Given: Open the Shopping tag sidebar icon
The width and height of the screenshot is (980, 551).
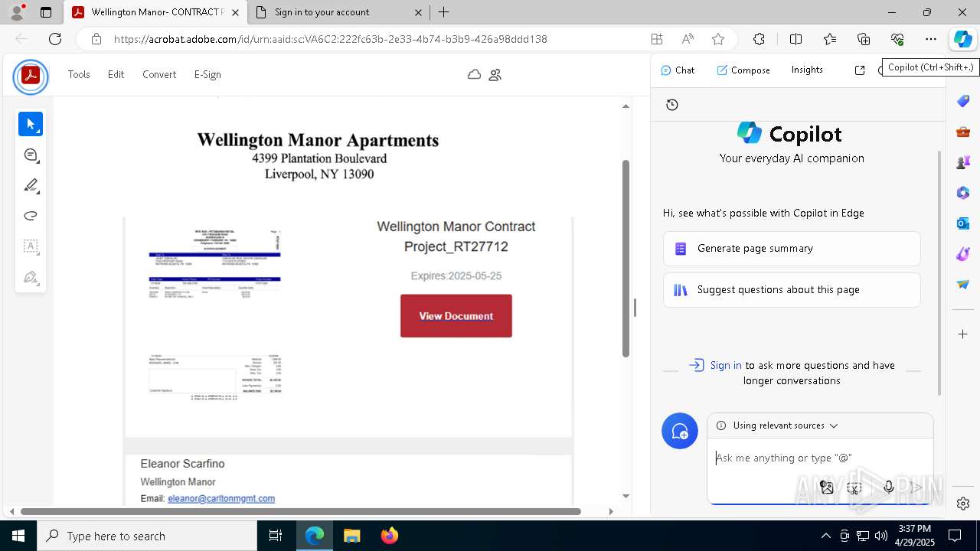Looking at the screenshot, I should pos(963,101).
